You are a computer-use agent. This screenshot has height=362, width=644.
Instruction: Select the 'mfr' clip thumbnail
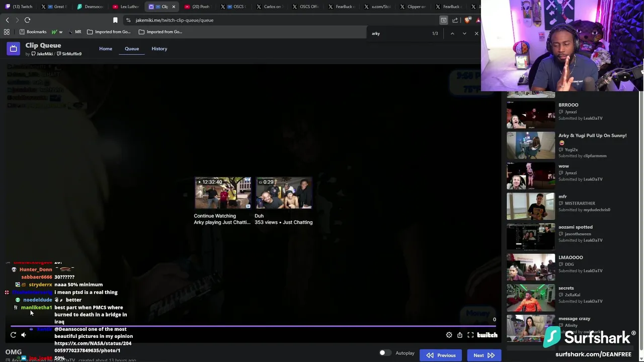click(531, 206)
